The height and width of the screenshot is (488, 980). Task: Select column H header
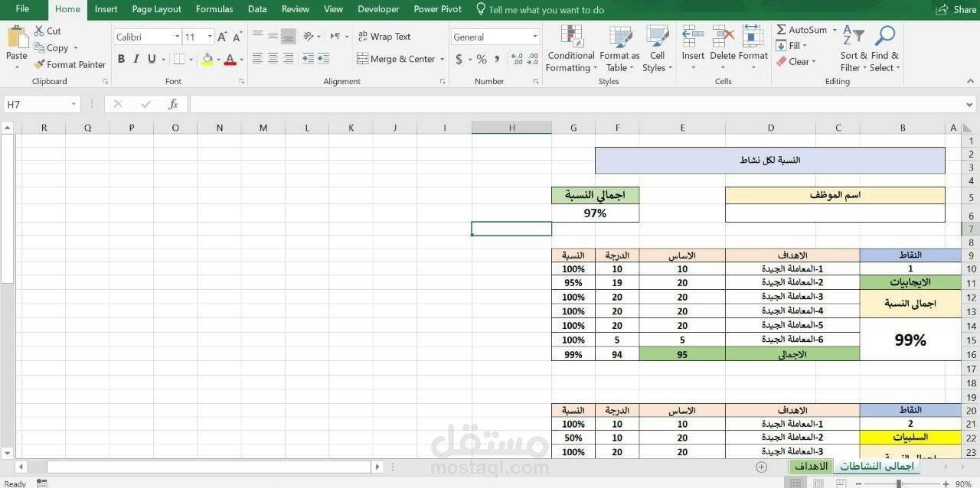(x=511, y=128)
